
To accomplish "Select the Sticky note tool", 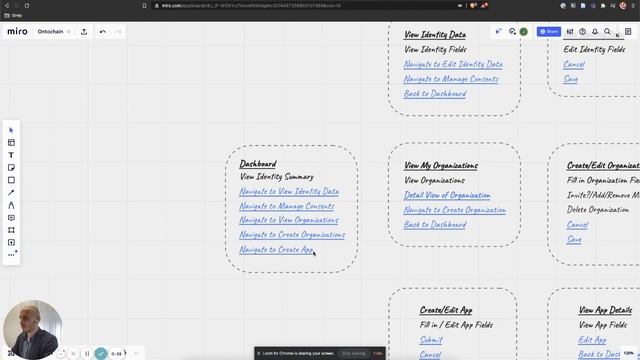I will 11,168.
